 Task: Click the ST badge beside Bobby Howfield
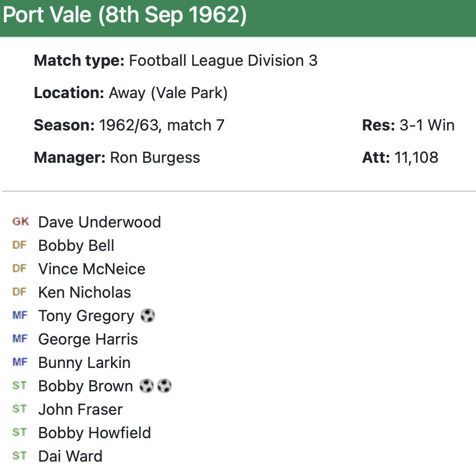[20, 433]
